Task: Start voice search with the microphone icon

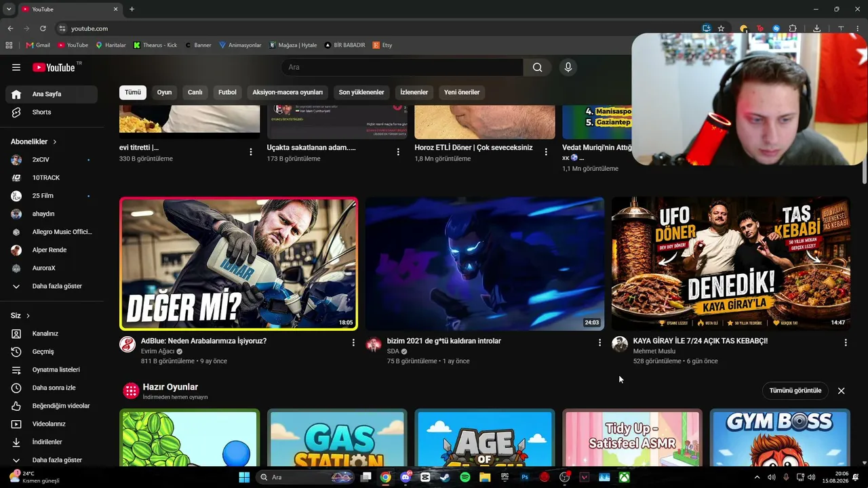Action: coord(568,67)
